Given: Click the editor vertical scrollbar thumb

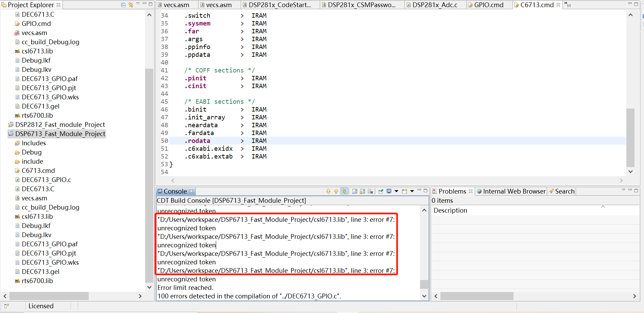Looking at the screenshot, I should coord(630,138).
